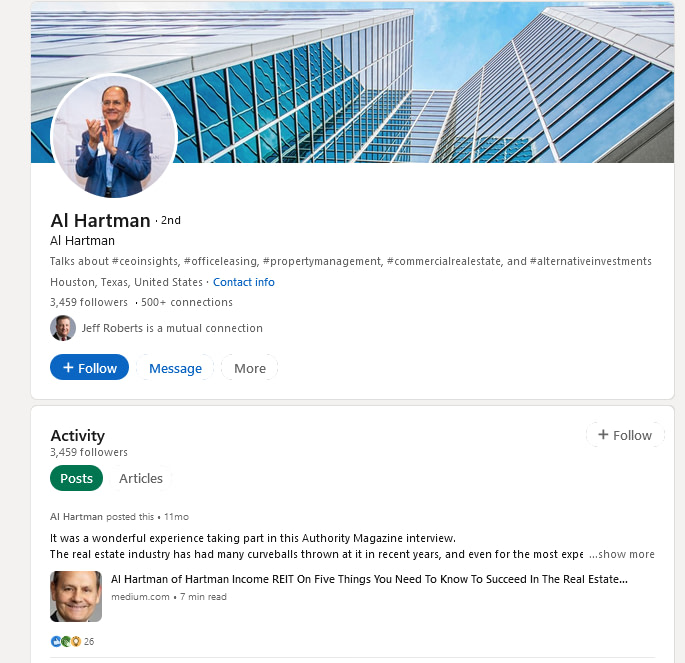Select the Posts filter tab
The height and width of the screenshot is (663, 685).
pos(76,478)
